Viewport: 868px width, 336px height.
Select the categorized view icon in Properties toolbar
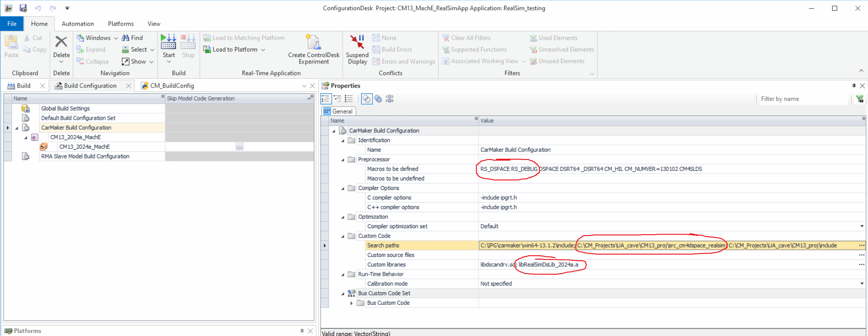[x=326, y=99]
